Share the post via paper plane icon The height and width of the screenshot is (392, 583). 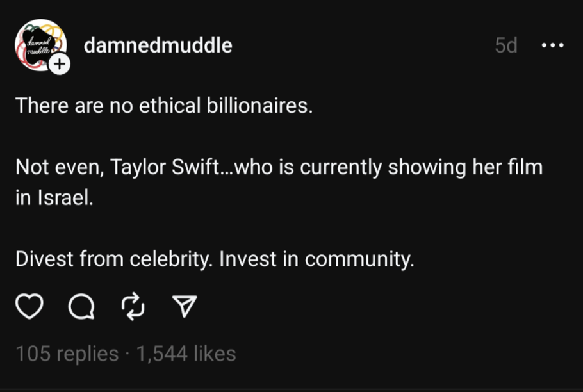pos(185,308)
